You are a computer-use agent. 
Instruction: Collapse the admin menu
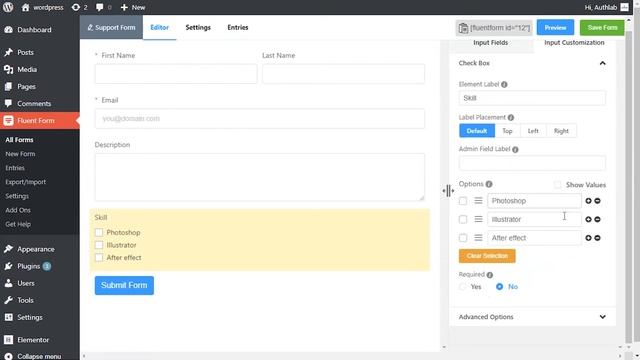click(x=40, y=356)
